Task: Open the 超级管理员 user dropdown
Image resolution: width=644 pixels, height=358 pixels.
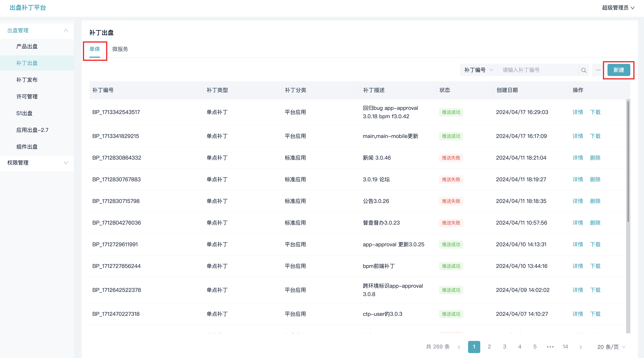Action: click(x=618, y=8)
